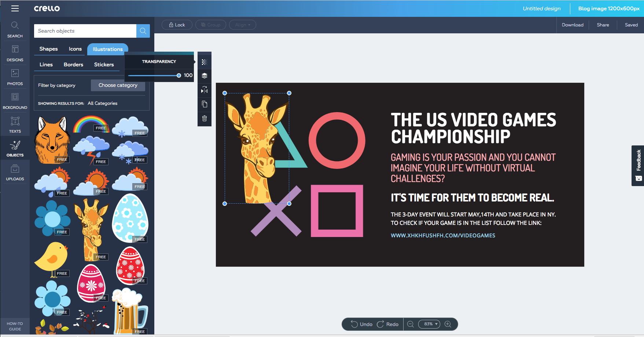The height and width of the screenshot is (337, 644).
Task: Open the Search sidebar panel
Action: point(15,30)
